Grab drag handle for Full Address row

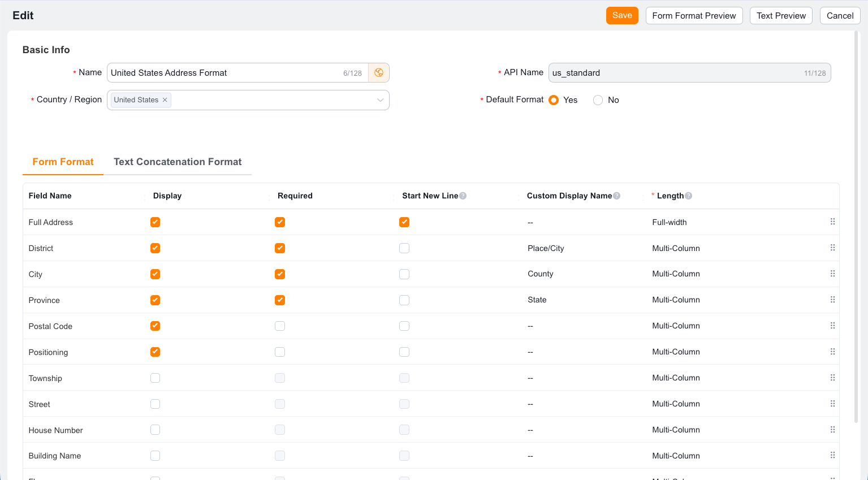[832, 222]
